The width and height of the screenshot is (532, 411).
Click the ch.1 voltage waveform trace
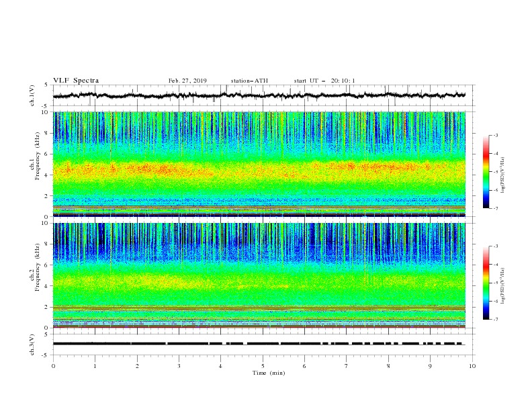click(259, 95)
